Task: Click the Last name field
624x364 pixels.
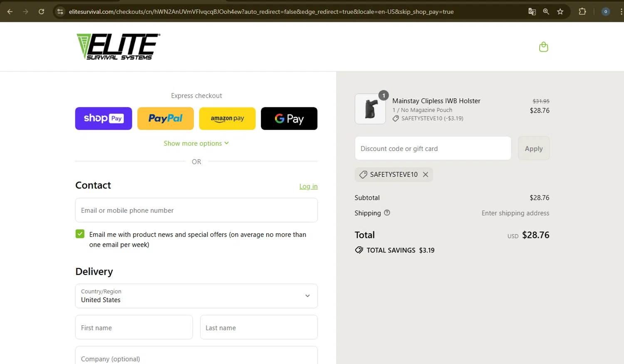Action: click(x=259, y=327)
